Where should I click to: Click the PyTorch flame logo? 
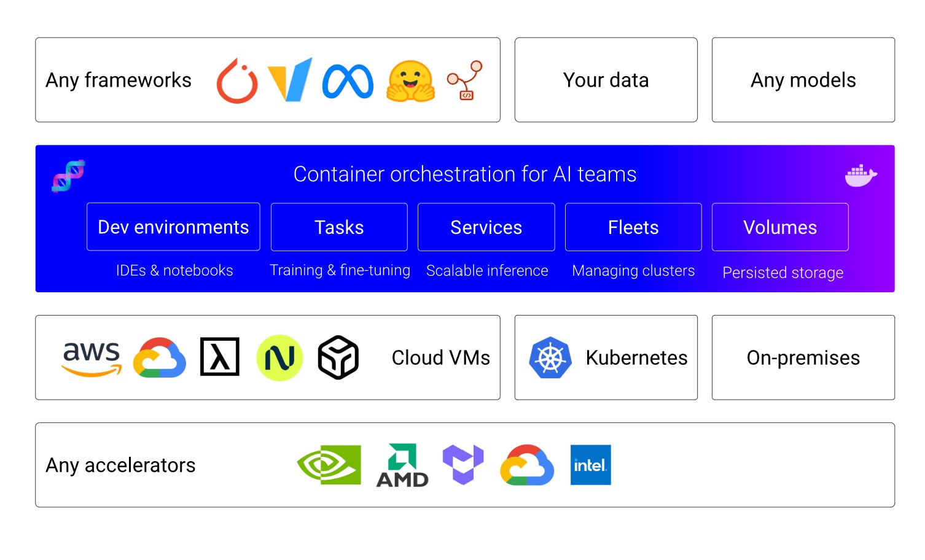click(237, 80)
